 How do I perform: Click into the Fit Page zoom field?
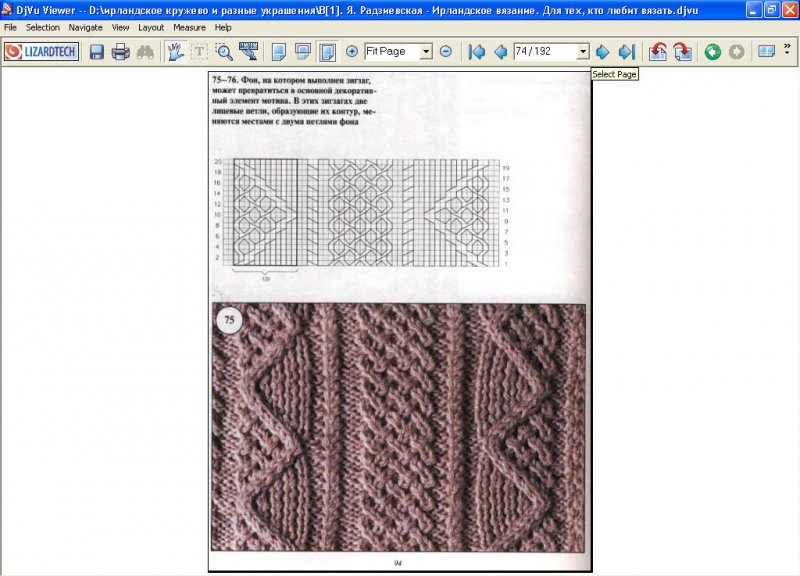(392, 52)
